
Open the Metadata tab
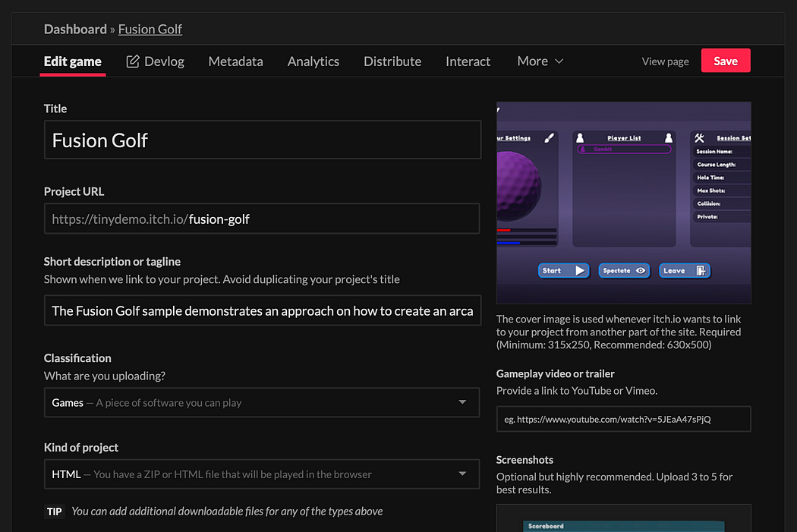coord(236,61)
